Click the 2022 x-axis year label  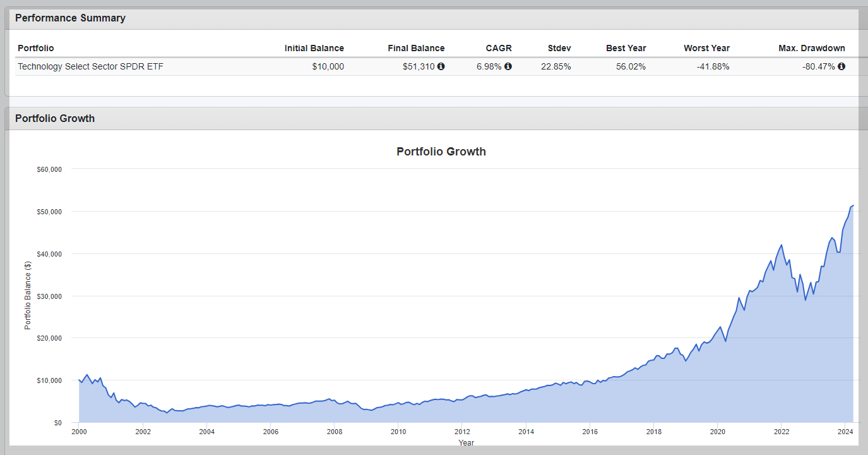click(x=782, y=432)
